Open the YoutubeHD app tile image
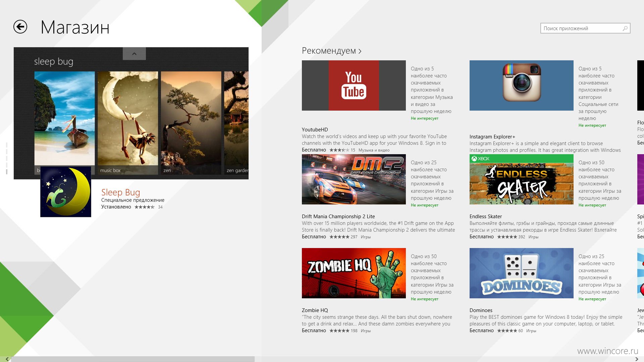This screenshot has width=644, height=362. 354,85
